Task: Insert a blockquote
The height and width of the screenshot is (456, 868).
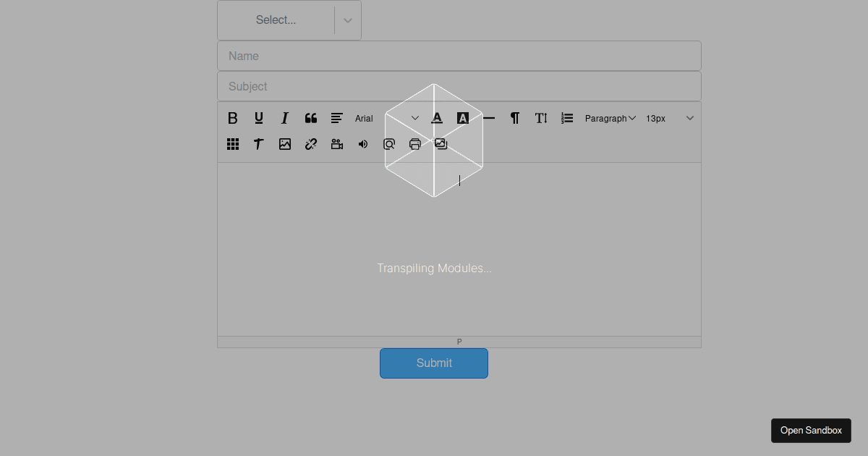Action: coord(311,118)
